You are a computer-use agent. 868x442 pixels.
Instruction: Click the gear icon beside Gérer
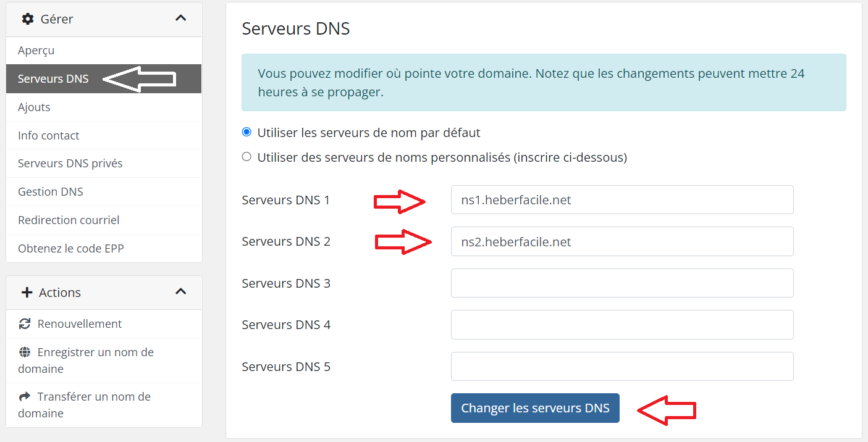click(28, 19)
